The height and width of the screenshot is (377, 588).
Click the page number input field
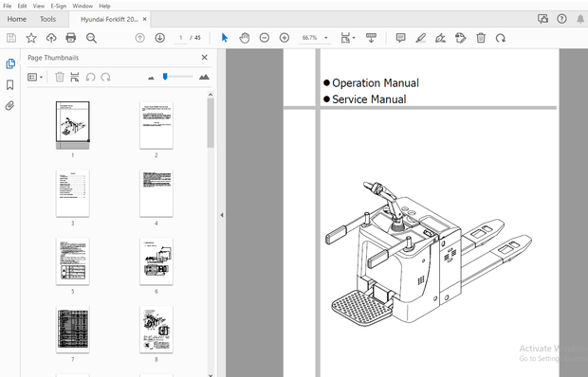pos(181,38)
